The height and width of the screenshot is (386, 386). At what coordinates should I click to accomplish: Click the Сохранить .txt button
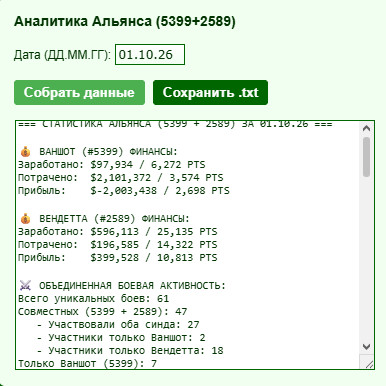coord(210,92)
